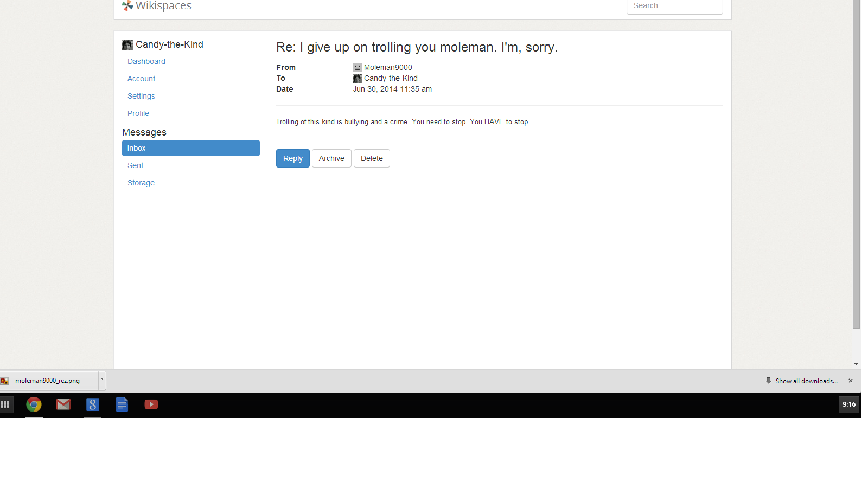Viewport: 868px width, 488px height.
Task: Click the Search input field
Action: tap(674, 6)
